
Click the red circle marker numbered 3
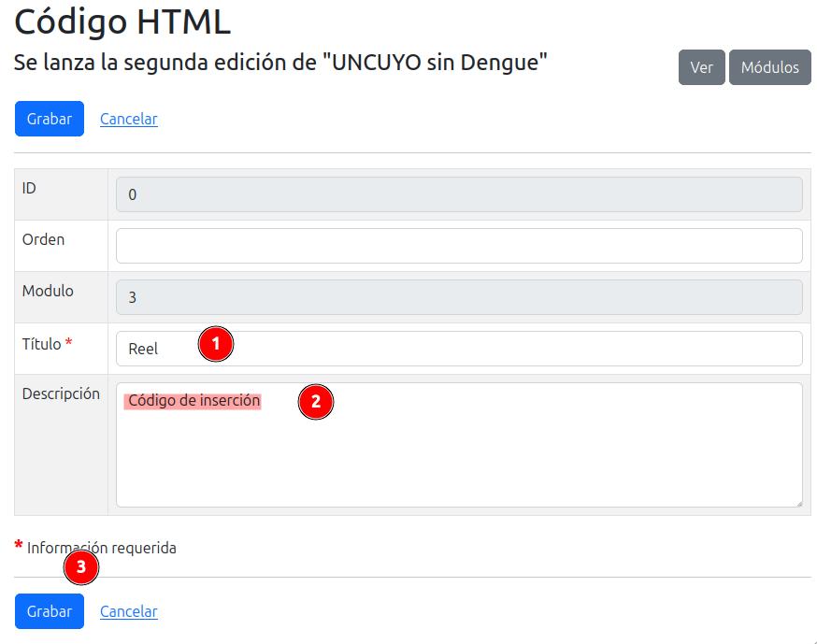pos(81,566)
